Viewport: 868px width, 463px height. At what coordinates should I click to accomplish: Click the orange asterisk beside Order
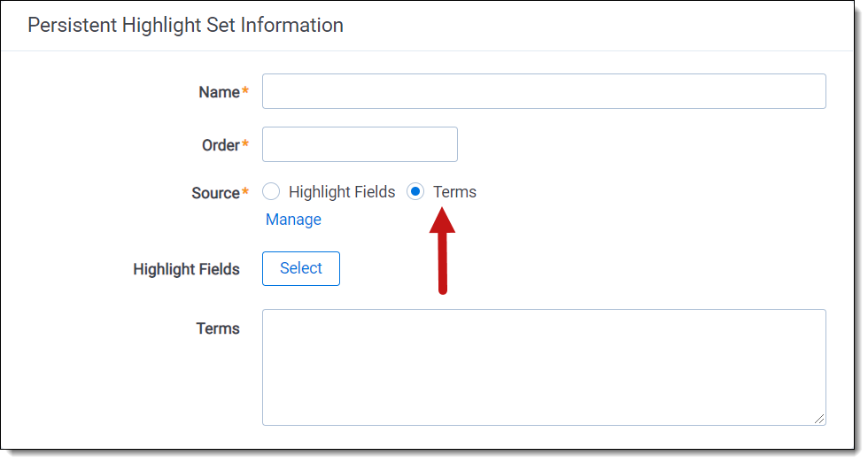tap(245, 144)
